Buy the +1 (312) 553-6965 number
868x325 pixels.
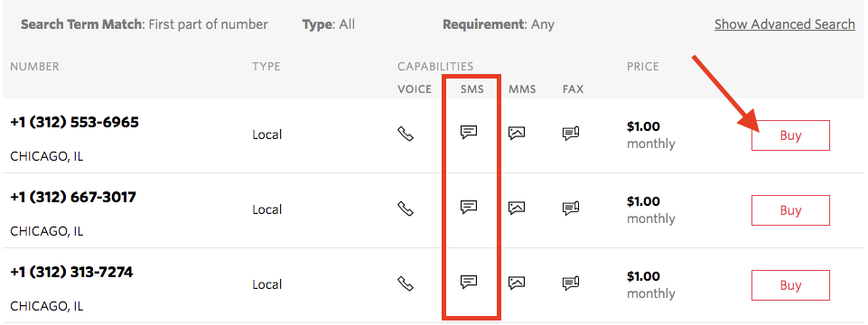point(790,135)
